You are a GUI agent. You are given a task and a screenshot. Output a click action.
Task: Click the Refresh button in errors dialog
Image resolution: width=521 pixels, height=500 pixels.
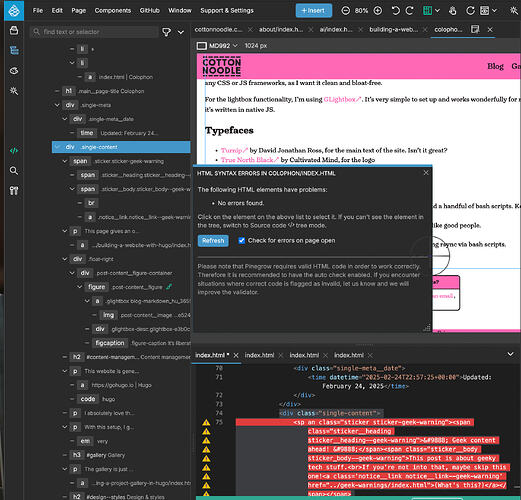(213, 241)
